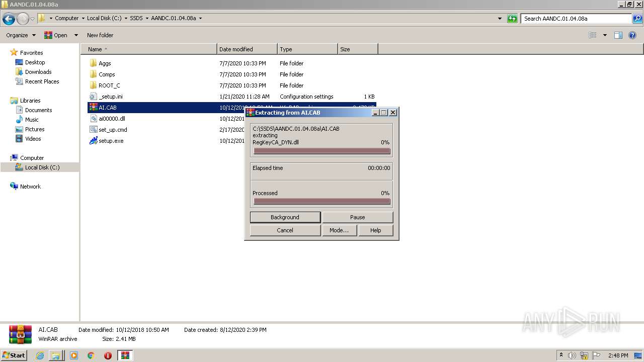
Task: Open the Music library
Action: coord(32,120)
